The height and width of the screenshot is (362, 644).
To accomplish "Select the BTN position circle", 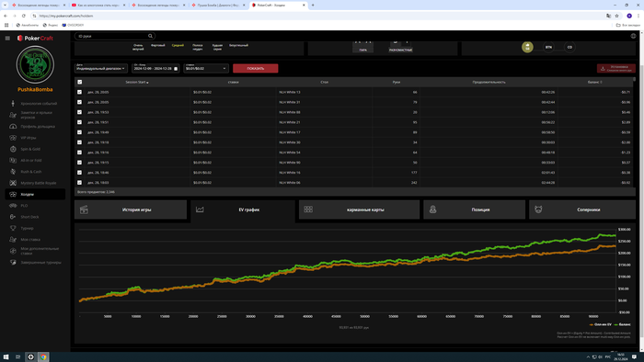I will [x=548, y=47].
